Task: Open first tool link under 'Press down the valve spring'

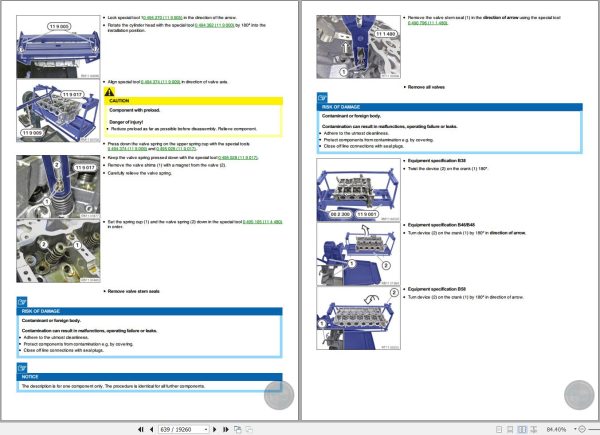Action: click(127, 149)
